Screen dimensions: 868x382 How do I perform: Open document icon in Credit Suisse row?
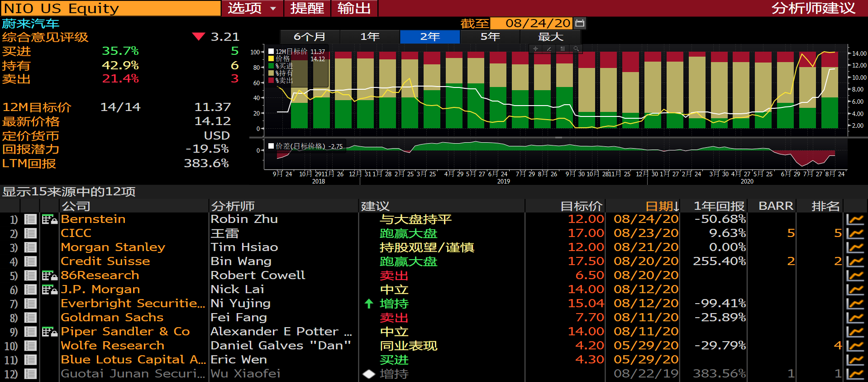(x=30, y=261)
